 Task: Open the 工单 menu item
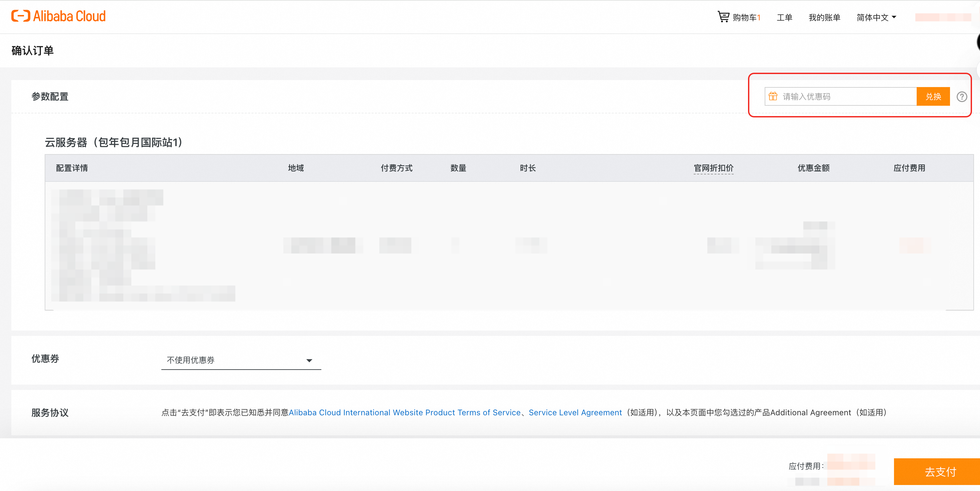click(x=784, y=17)
